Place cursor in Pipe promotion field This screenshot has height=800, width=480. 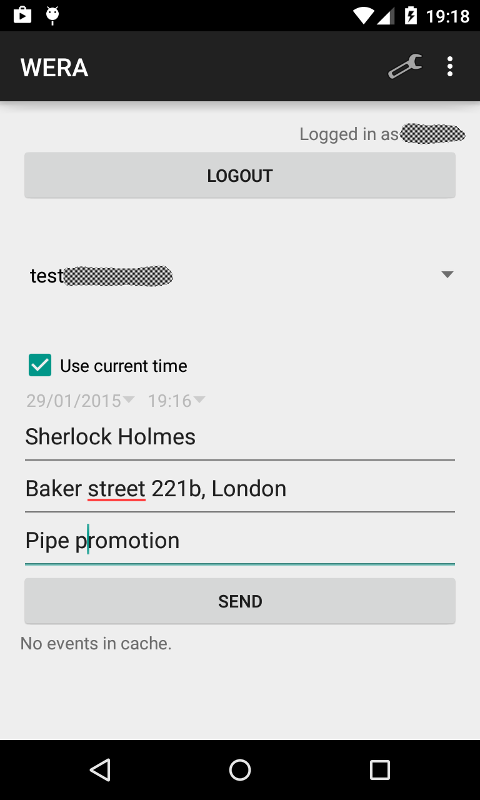[240, 541]
